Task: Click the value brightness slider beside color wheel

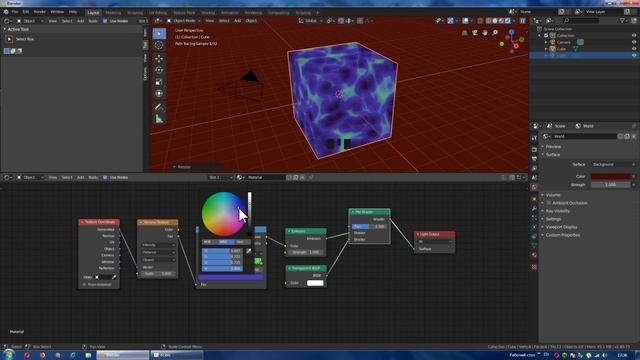Action: tap(249, 213)
